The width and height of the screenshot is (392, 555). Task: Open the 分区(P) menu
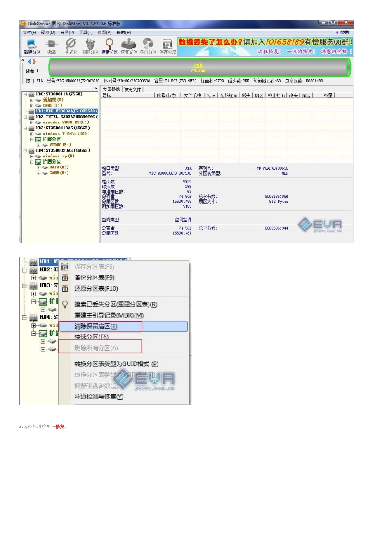(67, 33)
